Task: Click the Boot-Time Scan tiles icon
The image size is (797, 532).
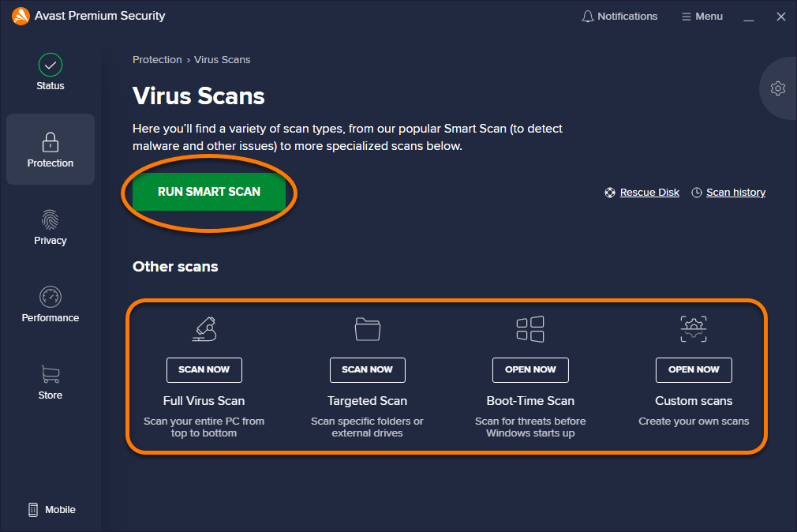Action: coord(530,329)
